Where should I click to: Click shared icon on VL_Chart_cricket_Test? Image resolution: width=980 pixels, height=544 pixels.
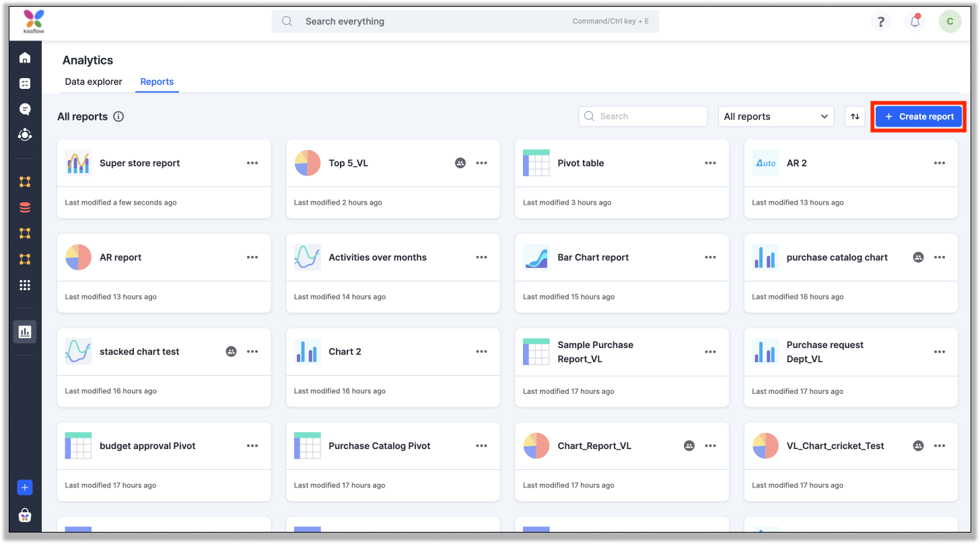point(918,446)
